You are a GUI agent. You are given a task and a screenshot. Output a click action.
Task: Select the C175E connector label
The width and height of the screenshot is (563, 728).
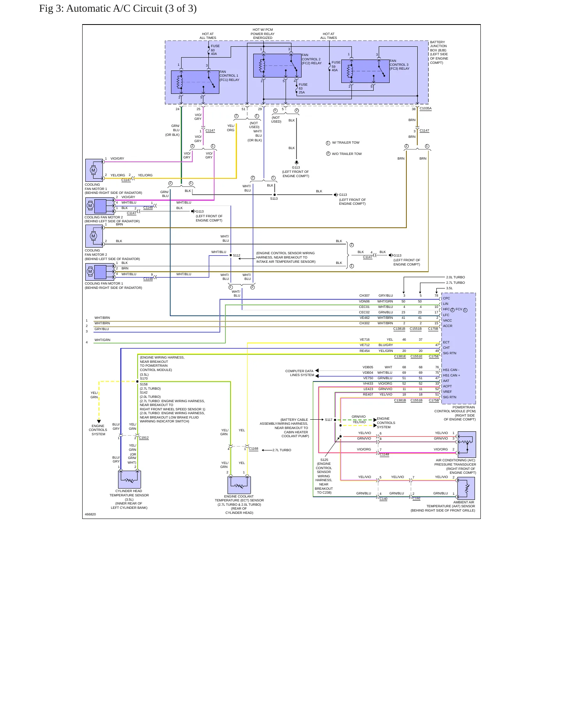(x=434, y=356)
